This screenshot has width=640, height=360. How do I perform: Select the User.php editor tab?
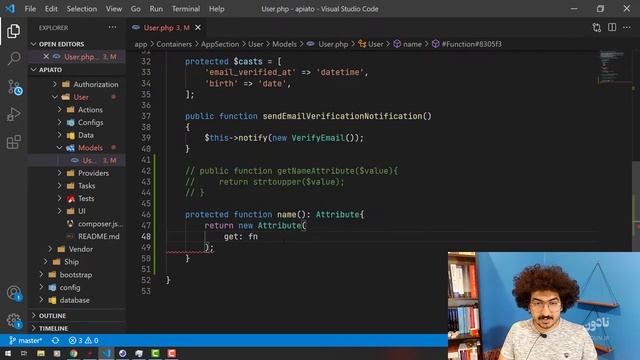click(167, 27)
